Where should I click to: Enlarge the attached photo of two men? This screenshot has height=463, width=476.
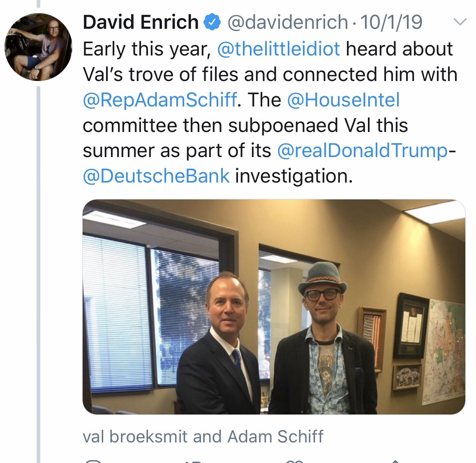coord(274,307)
